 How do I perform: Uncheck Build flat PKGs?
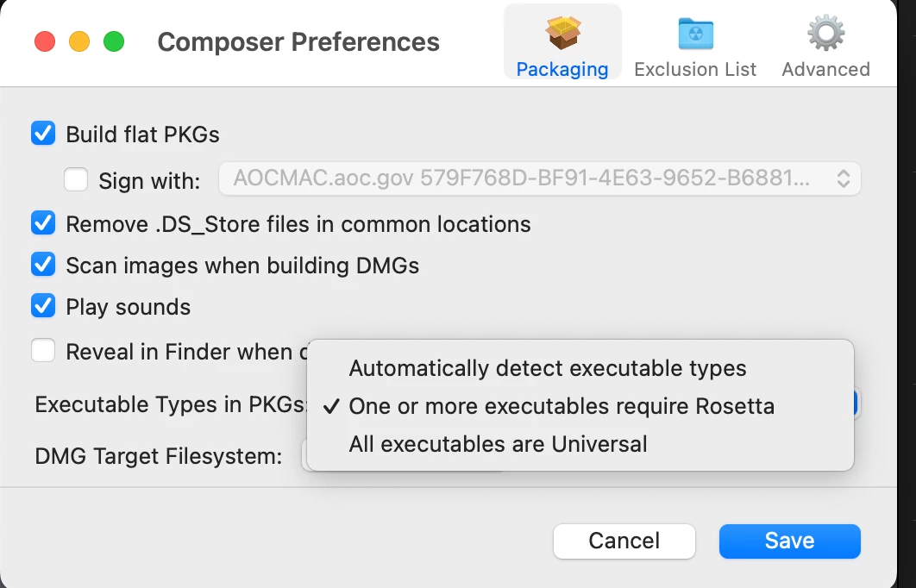click(x=43, y=134)
